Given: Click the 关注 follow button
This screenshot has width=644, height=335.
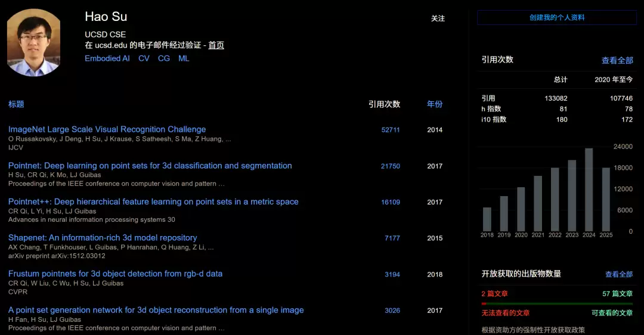Looking at the screenshot, I should point(438,18).
